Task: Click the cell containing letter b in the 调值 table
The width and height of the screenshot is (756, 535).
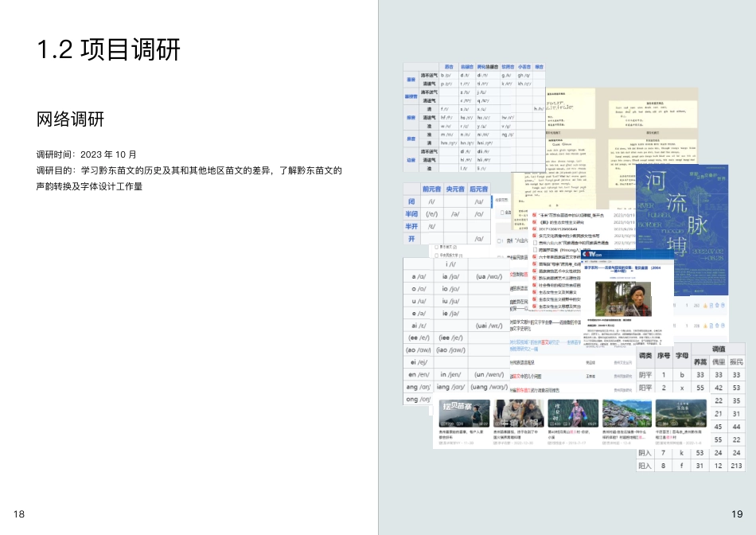Action: [680, 373]
